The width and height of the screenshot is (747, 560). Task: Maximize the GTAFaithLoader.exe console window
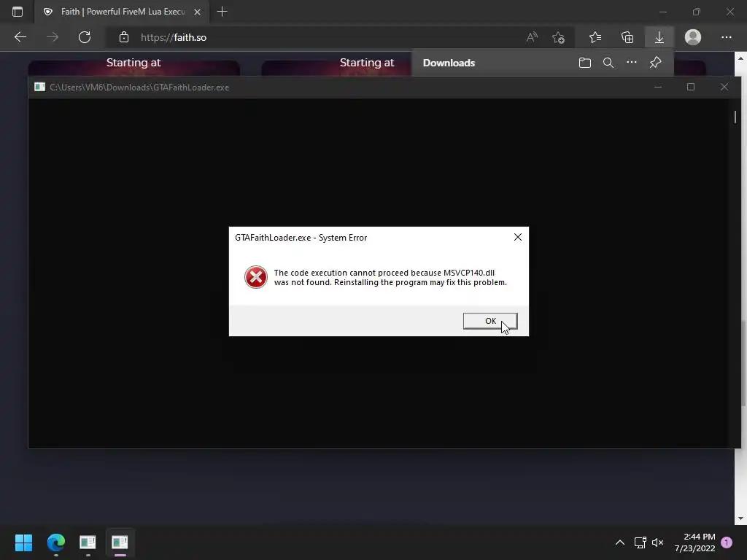691,87
